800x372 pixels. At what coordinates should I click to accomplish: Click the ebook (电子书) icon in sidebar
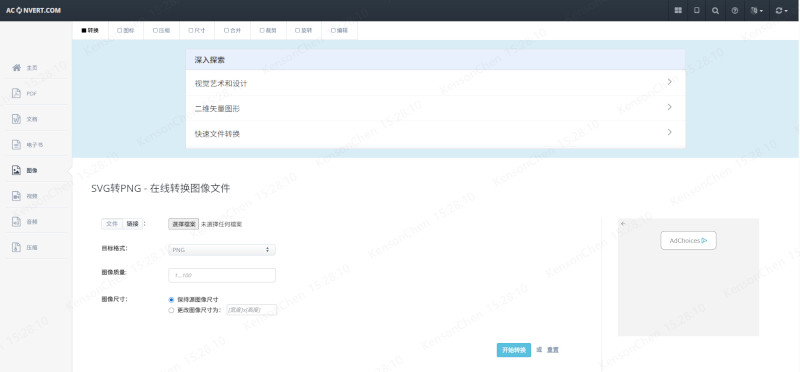(16, 144)
